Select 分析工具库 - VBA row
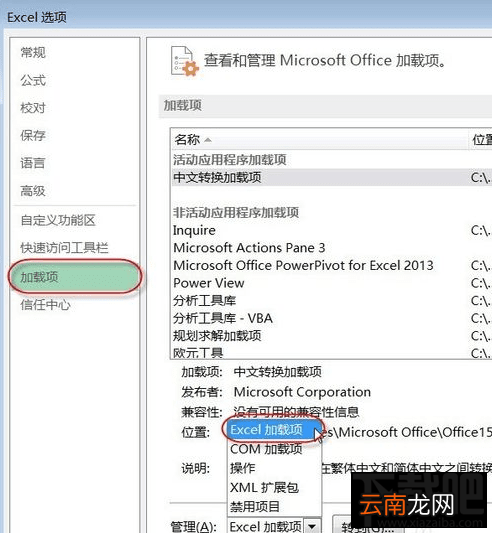 pyautogui.click(x=332, y=319)
